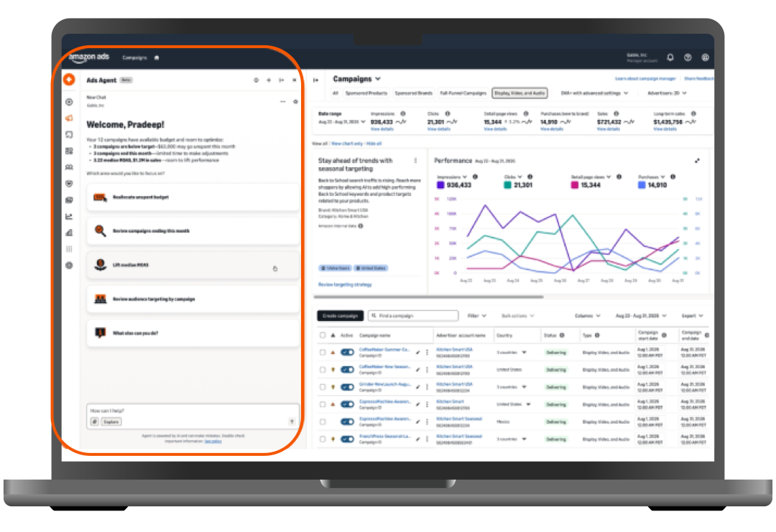Expand the Performance chart to full size
776x532 pixels.
point(697,161)
